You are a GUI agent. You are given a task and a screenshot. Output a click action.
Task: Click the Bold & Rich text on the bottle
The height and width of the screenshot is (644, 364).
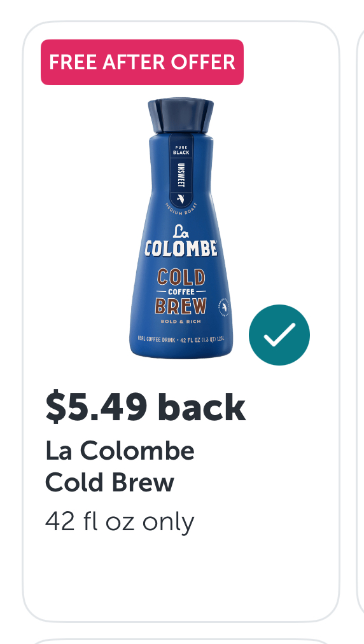(181, 322)
